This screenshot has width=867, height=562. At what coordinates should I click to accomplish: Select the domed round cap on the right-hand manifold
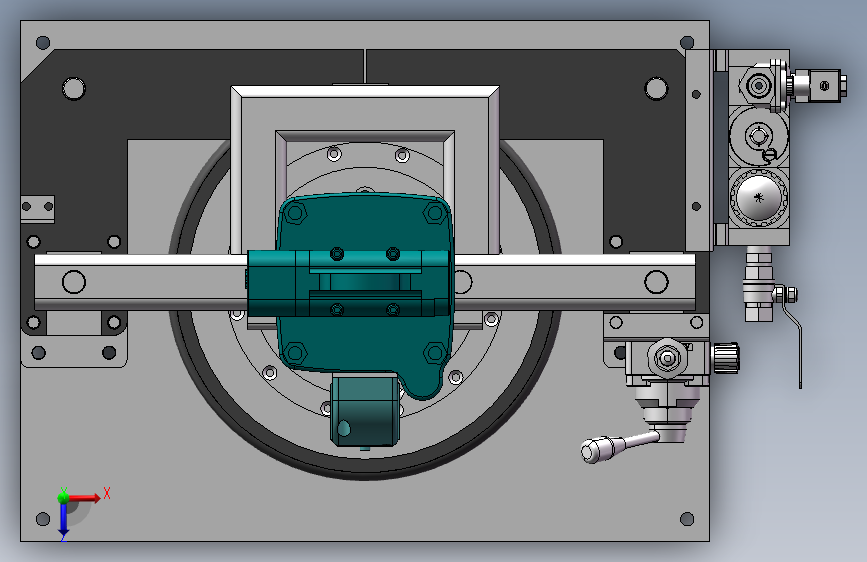coord(759,197)
